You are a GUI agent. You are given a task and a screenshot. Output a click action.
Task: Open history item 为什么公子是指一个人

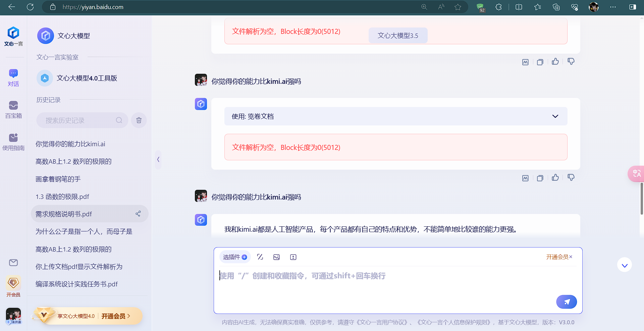coord(84,231)
